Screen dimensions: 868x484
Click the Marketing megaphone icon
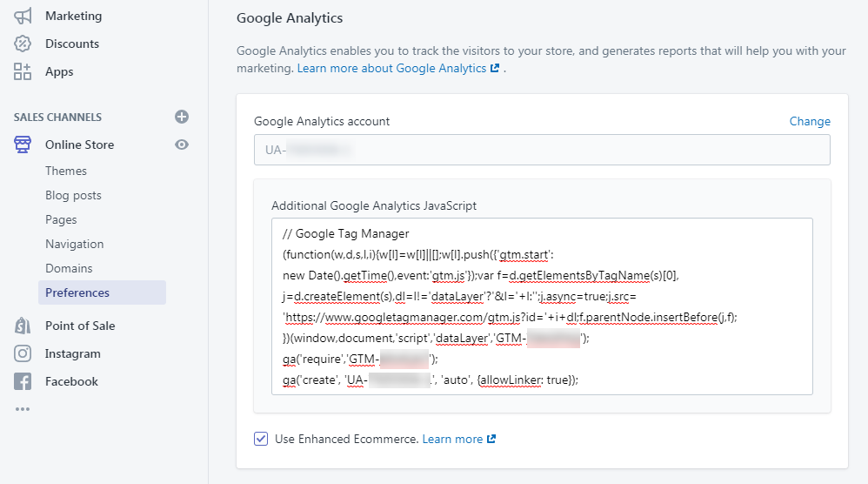(x=23, y=16)
